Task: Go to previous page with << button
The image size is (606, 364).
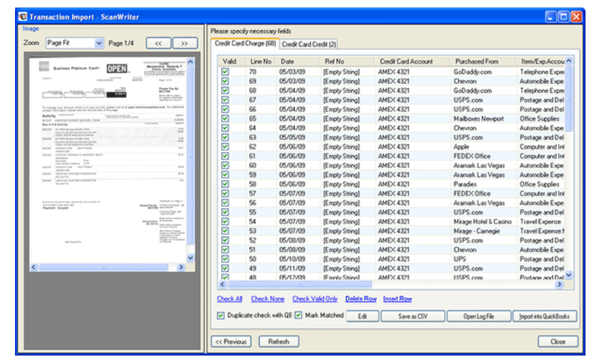Action: (x=159, y=43)
